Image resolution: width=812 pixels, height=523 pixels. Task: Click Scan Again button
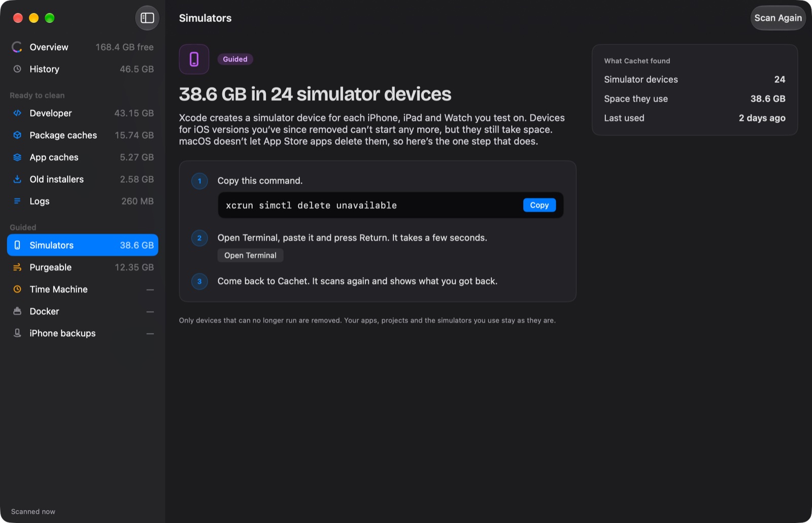pos(778,18)
